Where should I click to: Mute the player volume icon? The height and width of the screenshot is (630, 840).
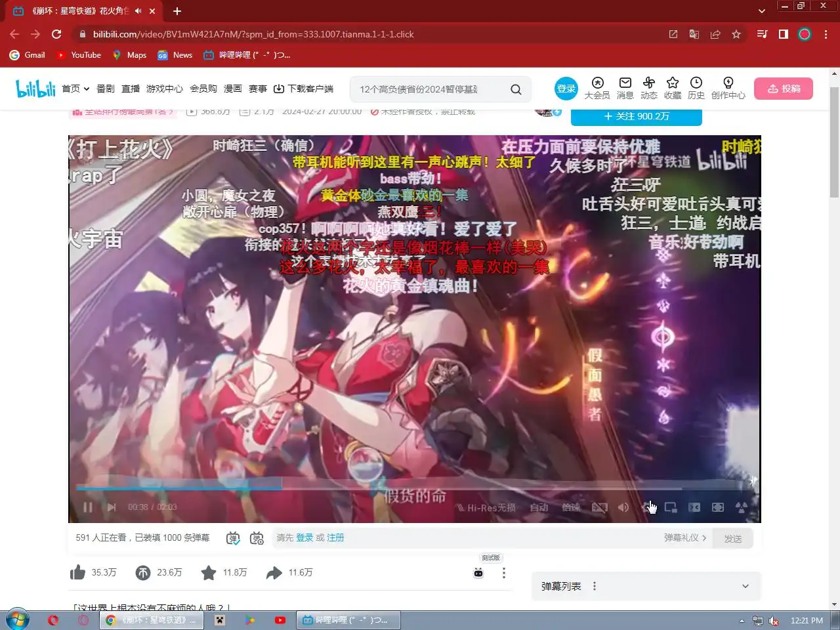tap(623, 507)
